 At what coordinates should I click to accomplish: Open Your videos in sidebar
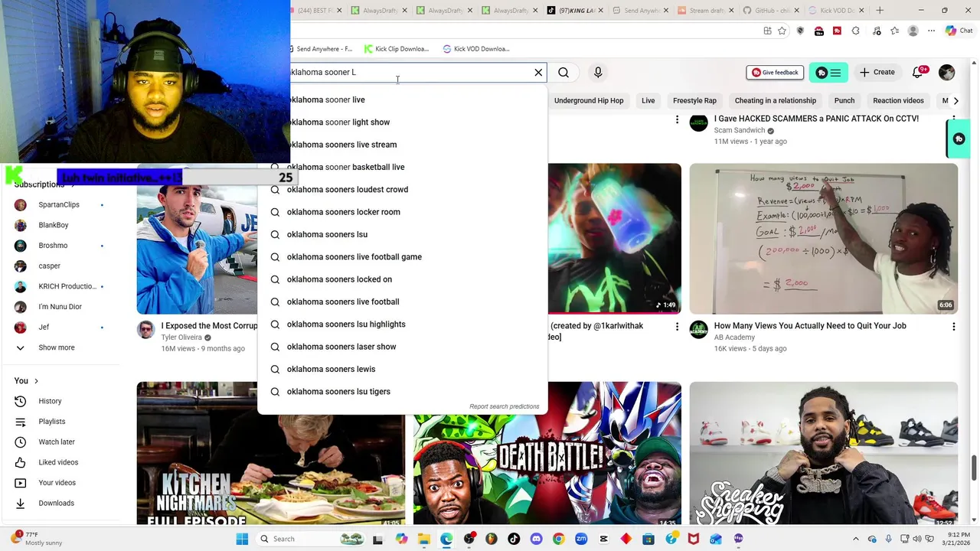pyautogui.click(x=57, y=483)
